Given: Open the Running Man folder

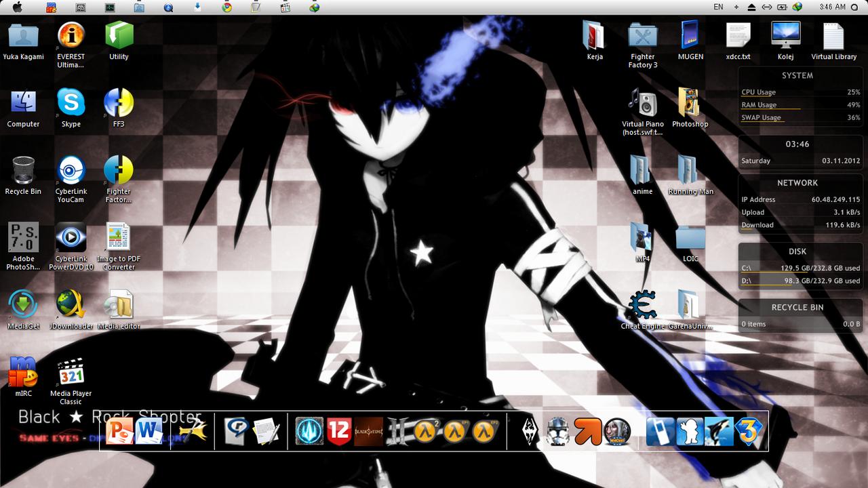Looking at the screenshot, I should click(690, 171).
